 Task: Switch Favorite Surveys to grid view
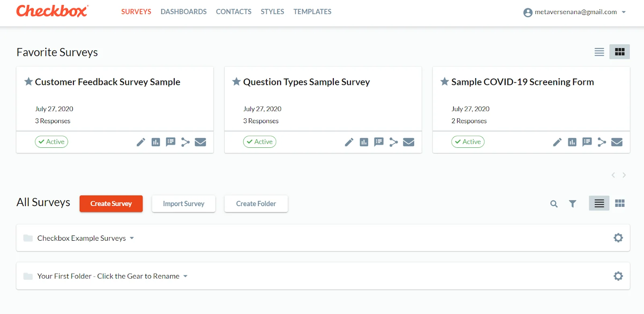pyautogui.click(x=619, y=52)
